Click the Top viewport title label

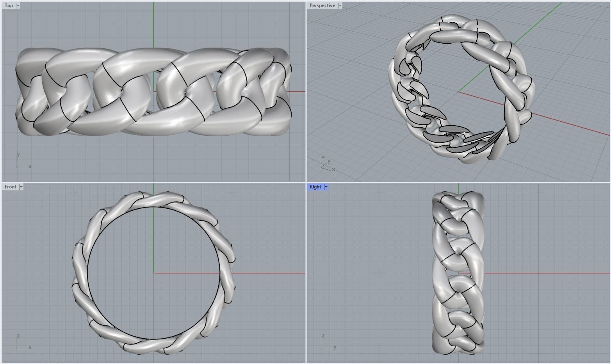(x=9, y=5)
